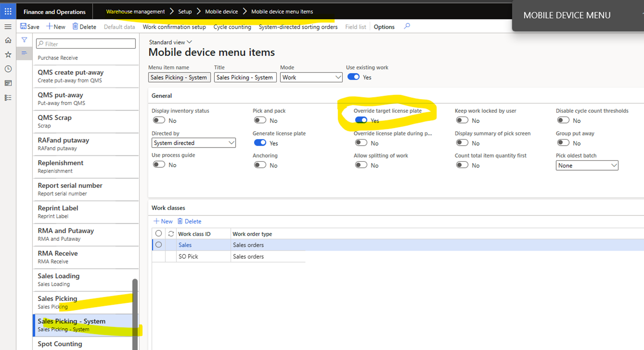The image size is (644, 350).
Task: Go to Warehouse management breadcrumb
Action: click(x=135, y=12)
